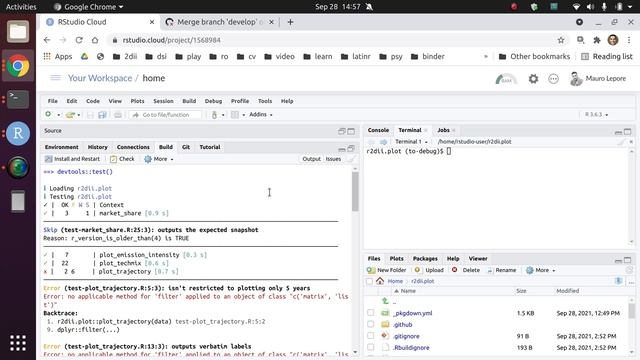The image size is (640, 360).
Task: Focus the Go to file/function field
Action: coord(165,115)
